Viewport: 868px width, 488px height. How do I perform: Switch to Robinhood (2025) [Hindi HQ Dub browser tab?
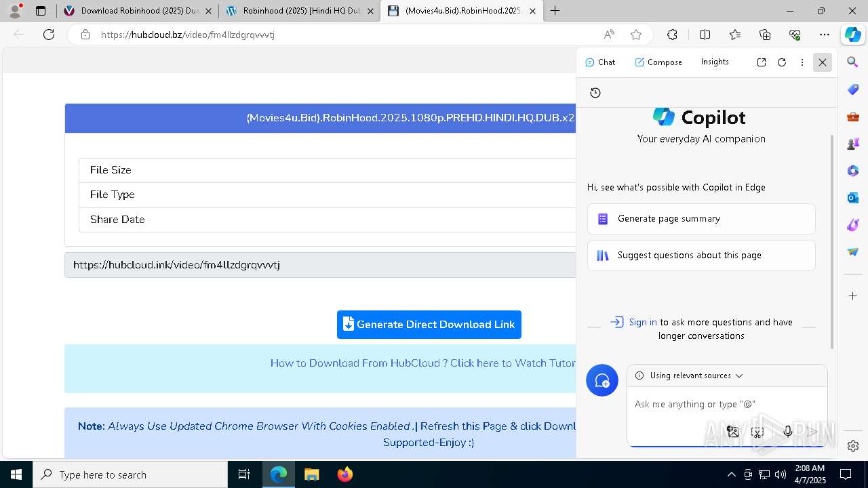pyautogui.click(x=299, y=11)
